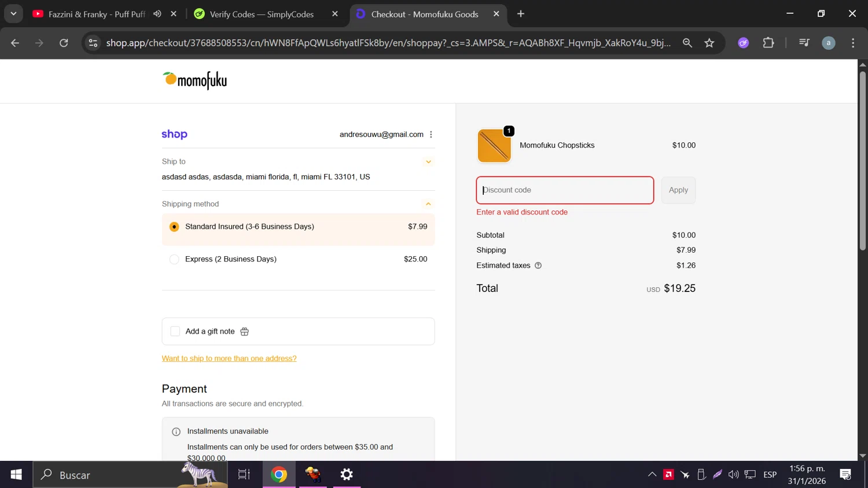Open the Windows Start menu

click(x=16, y=475)
